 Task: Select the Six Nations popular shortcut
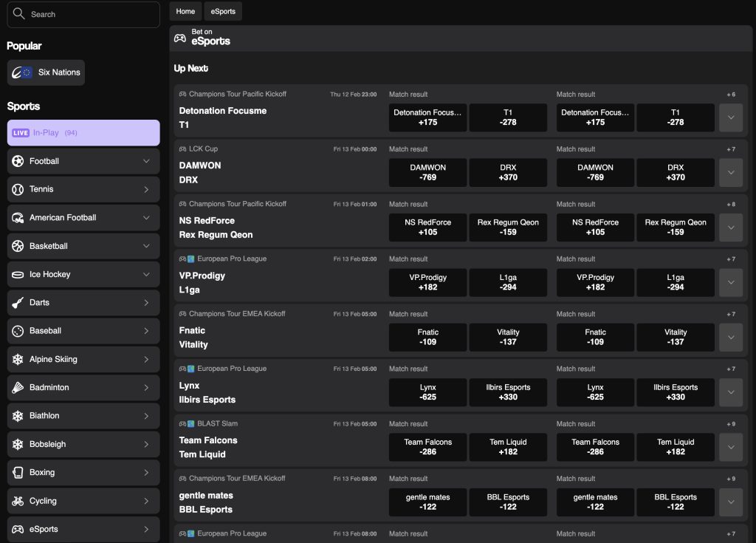(45, 72)
